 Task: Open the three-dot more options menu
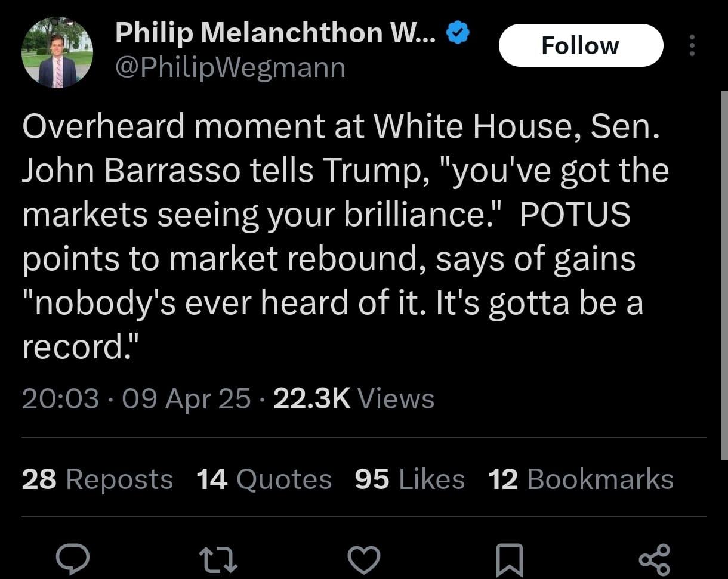(692, 45)
